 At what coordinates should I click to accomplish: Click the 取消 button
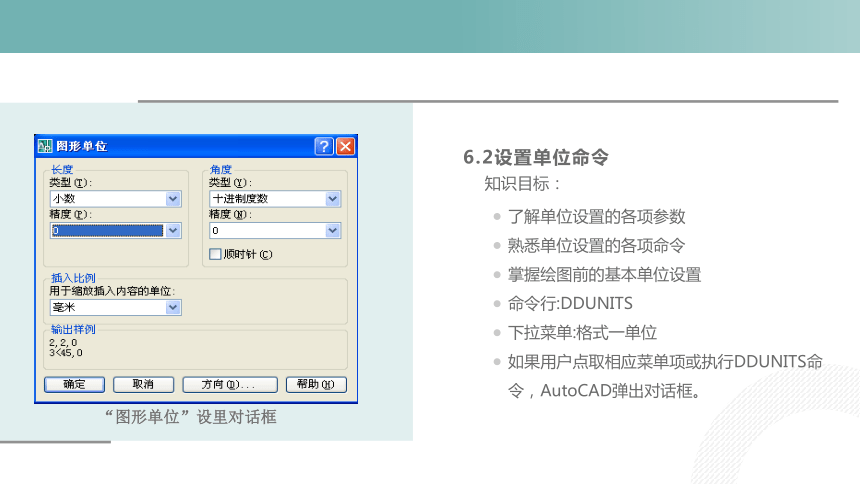pyautogui.click(x=143, y=385)
